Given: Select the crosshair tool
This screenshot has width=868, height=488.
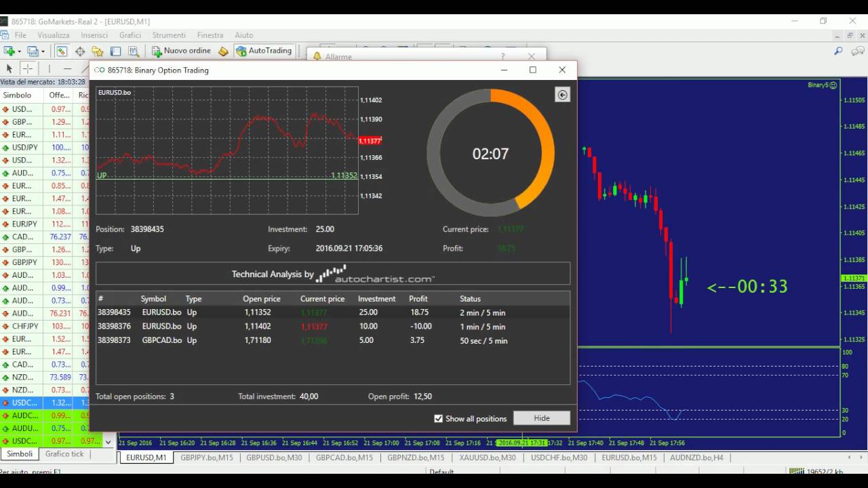Looking at the screenshot, I should [28, 68].
